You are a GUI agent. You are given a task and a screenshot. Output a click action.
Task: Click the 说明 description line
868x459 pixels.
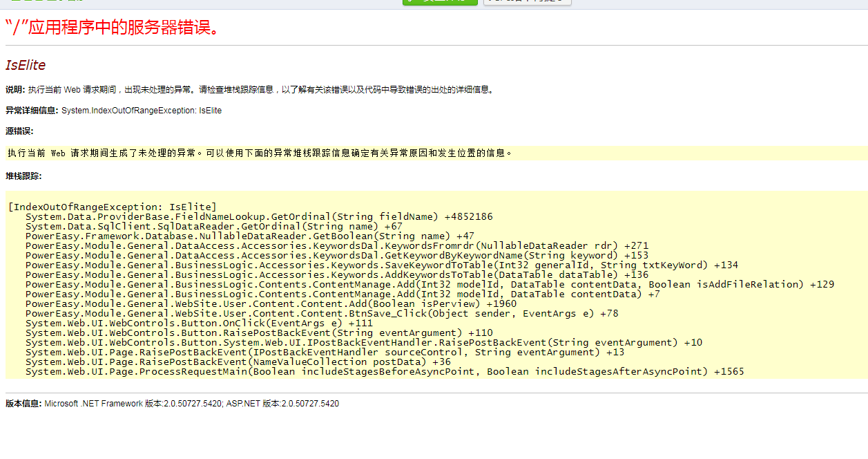tap(250, 90)
